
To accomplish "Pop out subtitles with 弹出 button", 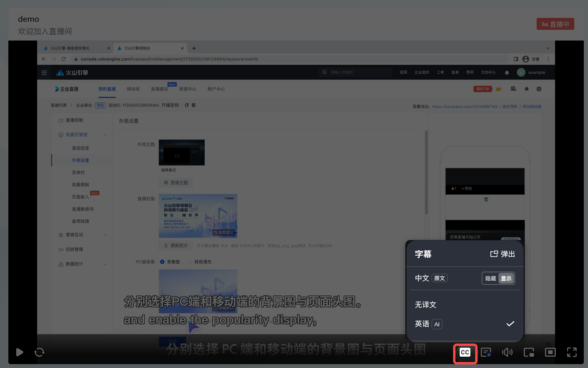I will tap(503, 254).
